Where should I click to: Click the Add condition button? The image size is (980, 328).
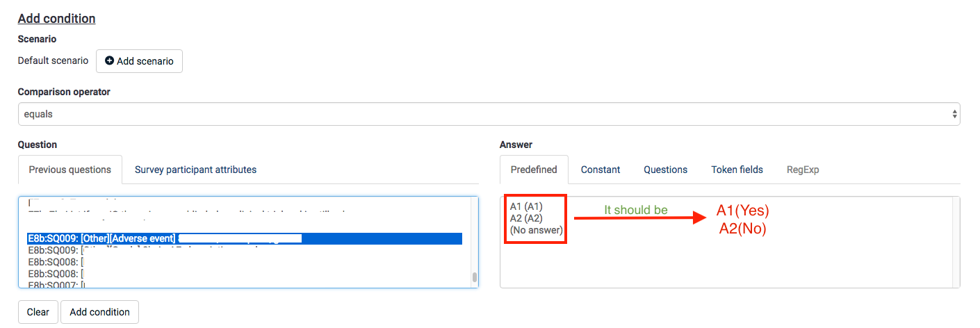(x=99, y=312)
